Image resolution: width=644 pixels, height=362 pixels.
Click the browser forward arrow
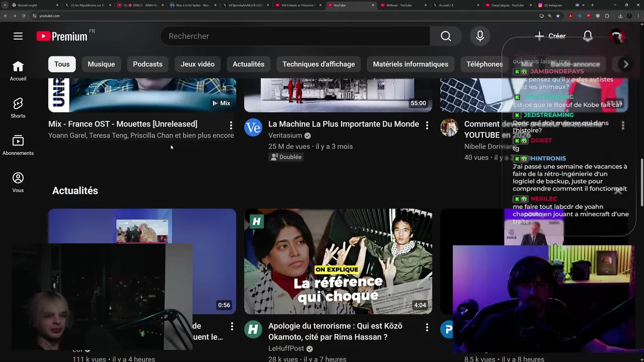14,16
